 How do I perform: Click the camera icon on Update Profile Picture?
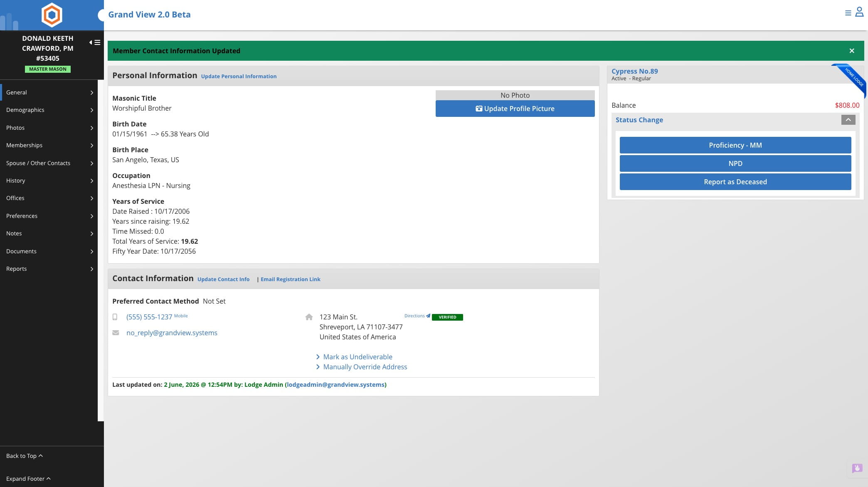point(479,109)
